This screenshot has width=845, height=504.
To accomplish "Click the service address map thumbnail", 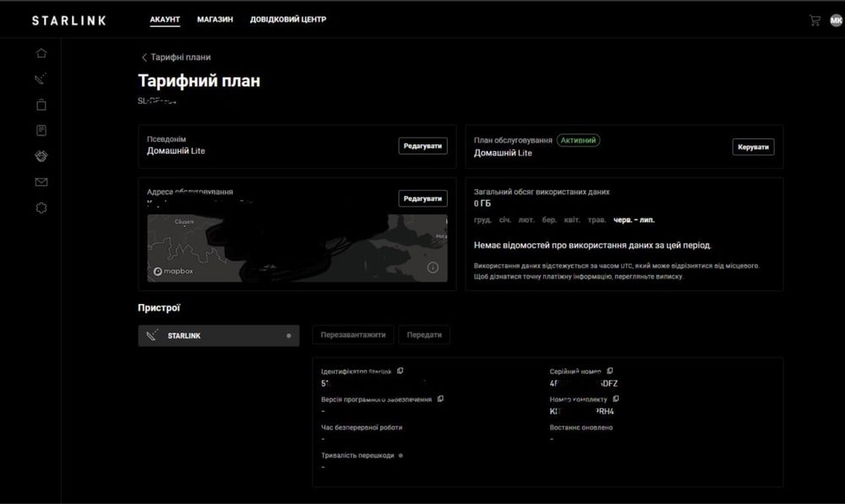I will [x=297, y=247].
